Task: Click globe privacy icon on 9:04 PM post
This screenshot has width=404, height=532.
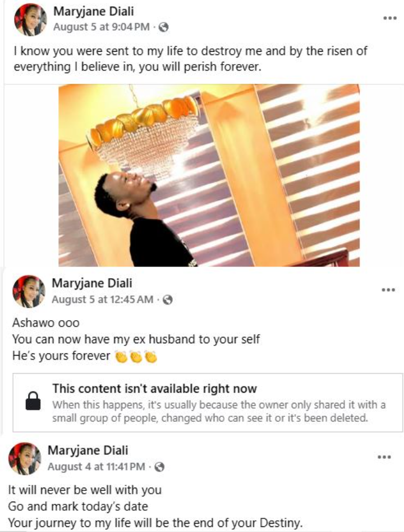Action: 164,26
